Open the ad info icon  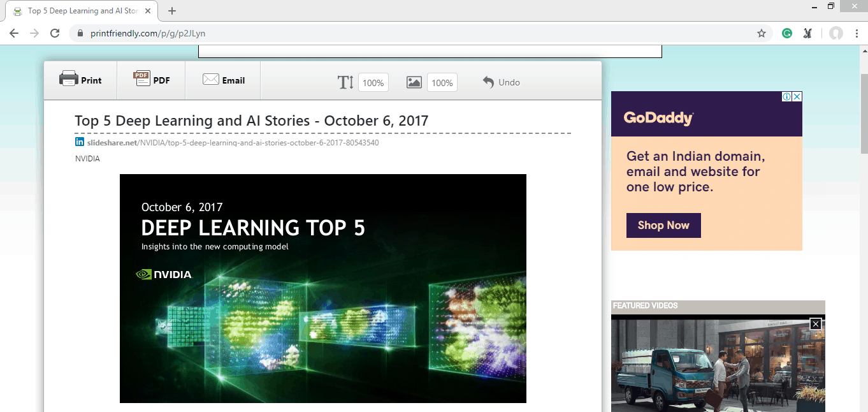(x=787, y=97)
